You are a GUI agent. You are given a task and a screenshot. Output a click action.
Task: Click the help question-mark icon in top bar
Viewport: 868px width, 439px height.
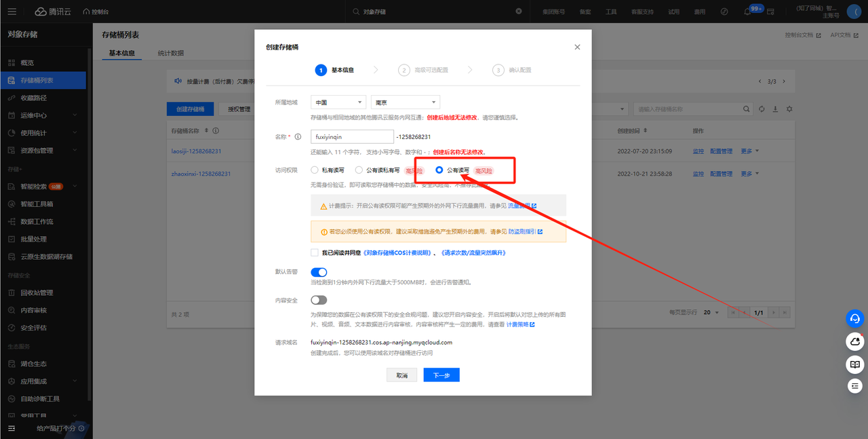coord(724,10)
